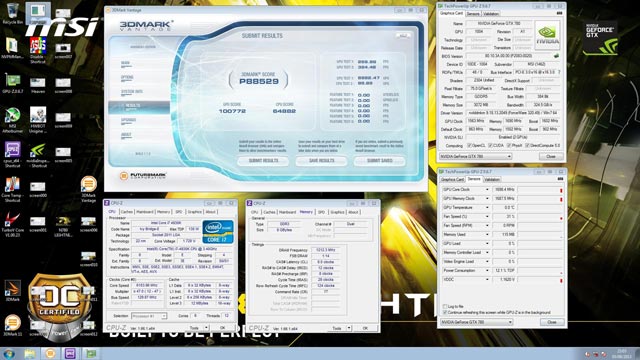
Task: Open the 3DMark 11 desktop shortcut
Action: point(12,325)
